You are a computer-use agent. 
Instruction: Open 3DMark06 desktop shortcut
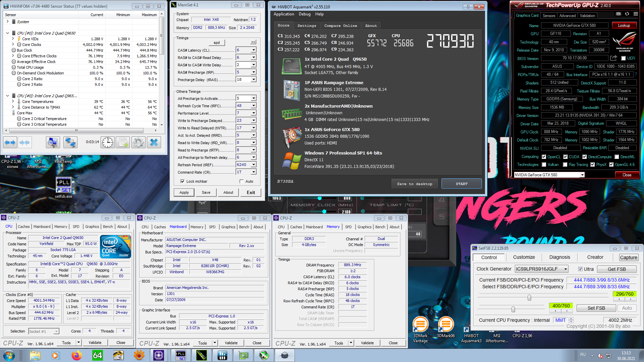[446, 327]
